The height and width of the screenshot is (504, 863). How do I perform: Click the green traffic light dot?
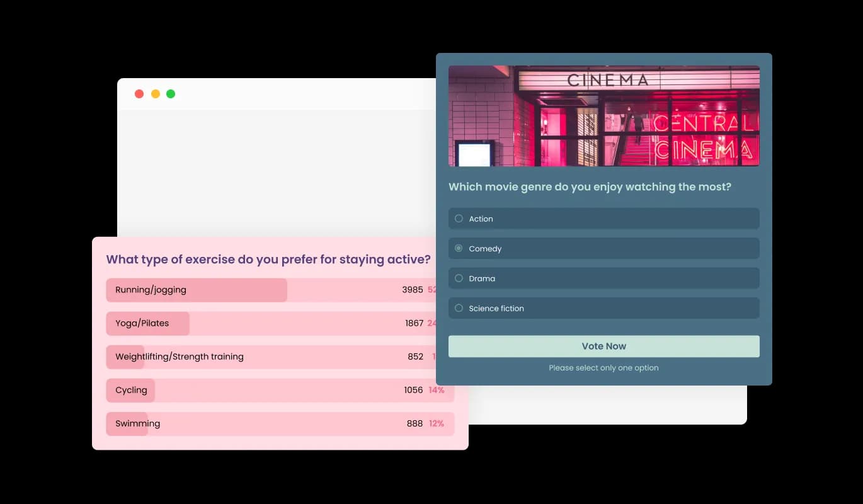(x=171, y=93)
